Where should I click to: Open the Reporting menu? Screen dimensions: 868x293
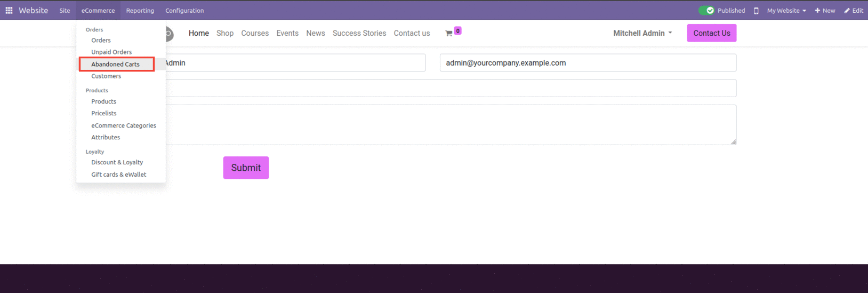point(140,10)
